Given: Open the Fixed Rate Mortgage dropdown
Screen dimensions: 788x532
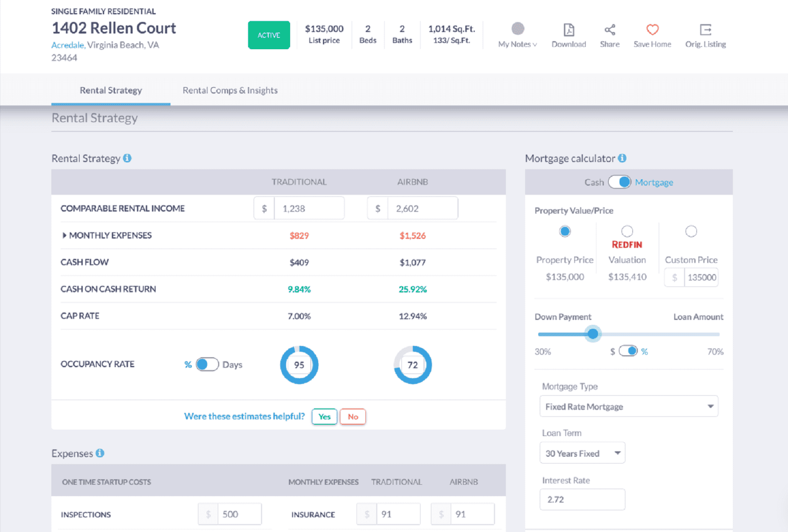Looking at the screenshot, I should pos(628,406).
